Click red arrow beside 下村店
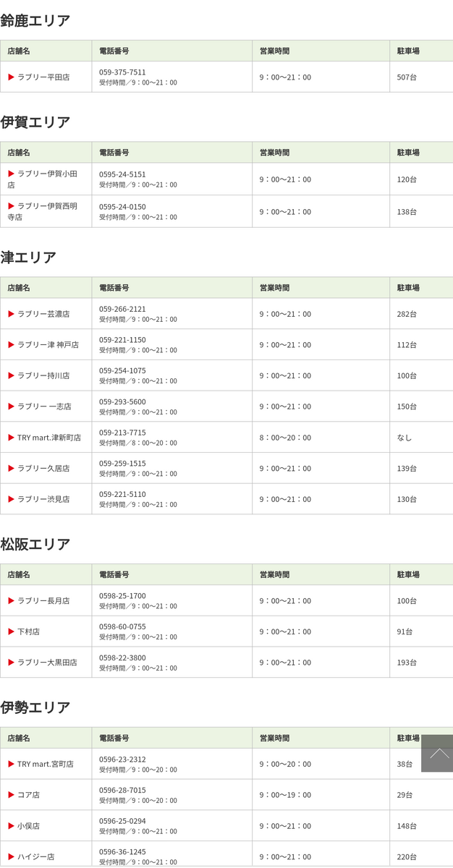 click(12, 631)
